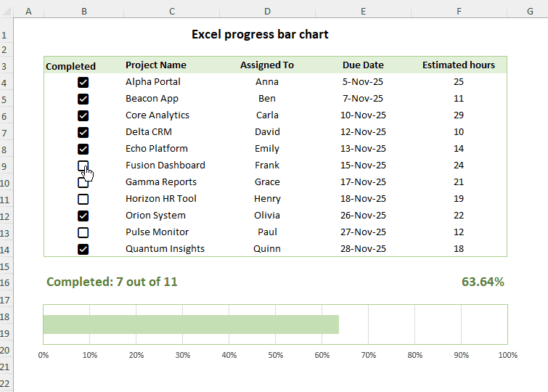Toggle the Core Analytics checkbox
This screenshot has height=392, width=548.
point(83,115)
